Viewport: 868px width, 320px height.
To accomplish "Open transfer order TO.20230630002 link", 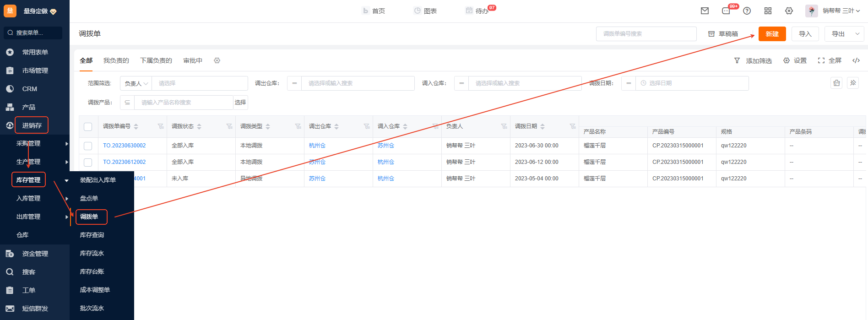I will [125, 146].
